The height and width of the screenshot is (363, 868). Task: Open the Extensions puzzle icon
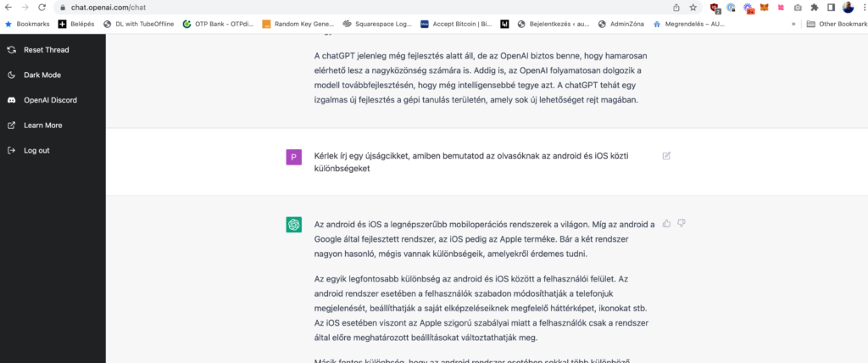(x=815, y=7)
